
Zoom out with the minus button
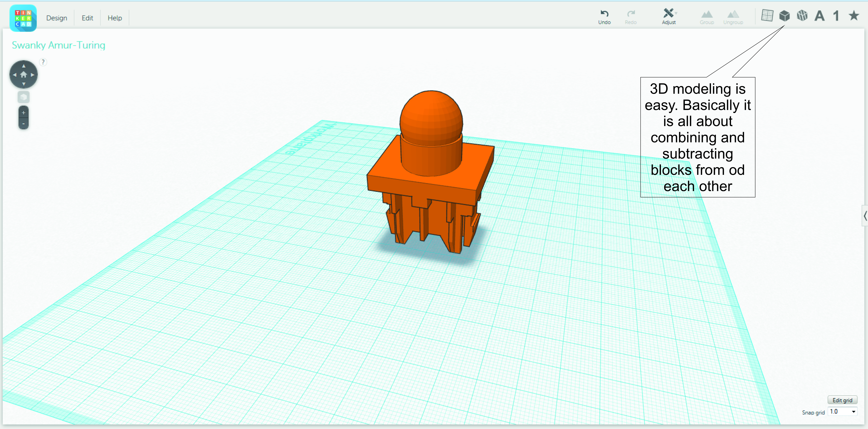tap(24, 124)
